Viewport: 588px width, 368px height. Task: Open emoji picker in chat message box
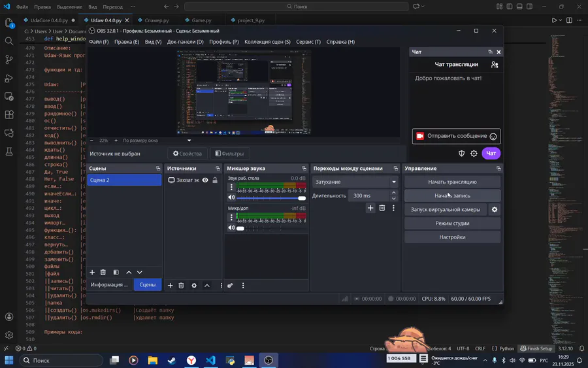pos(493,137)
